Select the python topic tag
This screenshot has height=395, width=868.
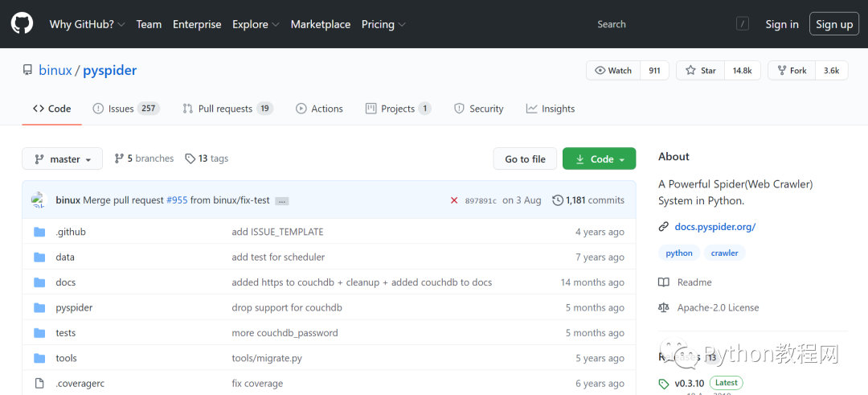[x=679, y=253]
